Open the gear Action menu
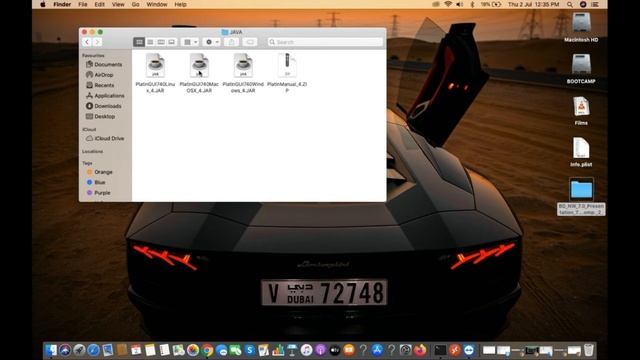 click(x=212, y=42)
